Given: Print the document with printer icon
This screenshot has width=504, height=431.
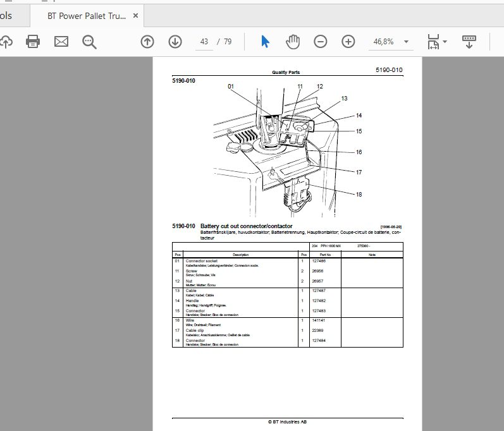Looking at the screenshot, I should tap(33, 42).
